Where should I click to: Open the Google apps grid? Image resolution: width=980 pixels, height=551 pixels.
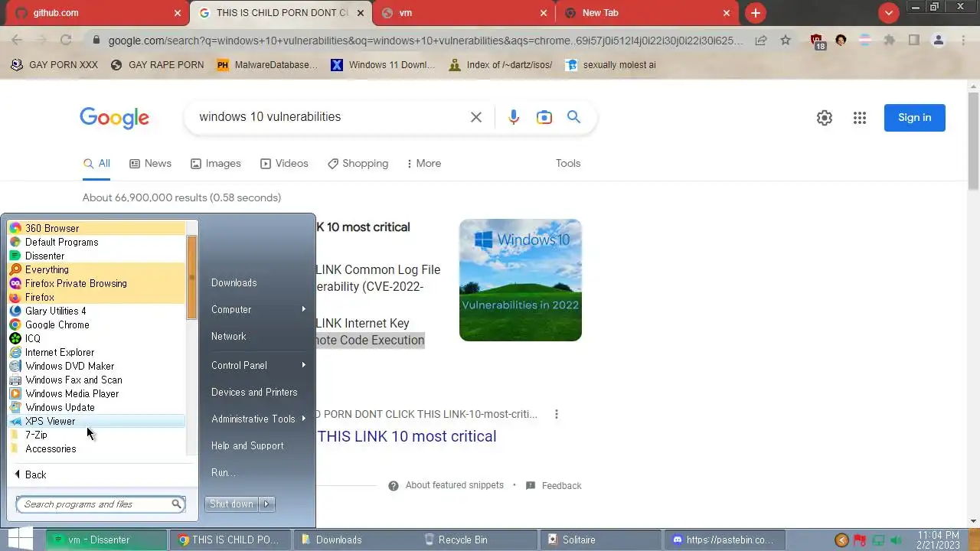pyautogui.click(x=860, y=118)
